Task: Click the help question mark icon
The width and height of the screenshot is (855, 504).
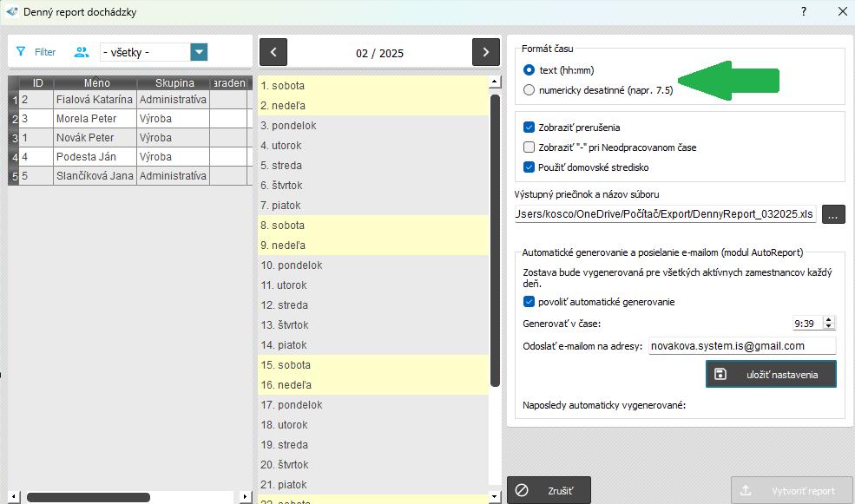Action: click(804, 11)
